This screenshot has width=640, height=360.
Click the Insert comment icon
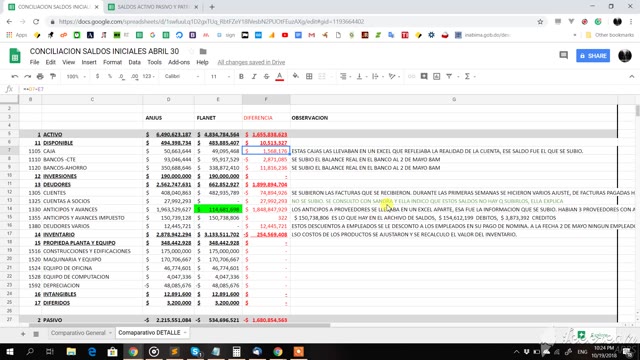click(x=424, y=76)
